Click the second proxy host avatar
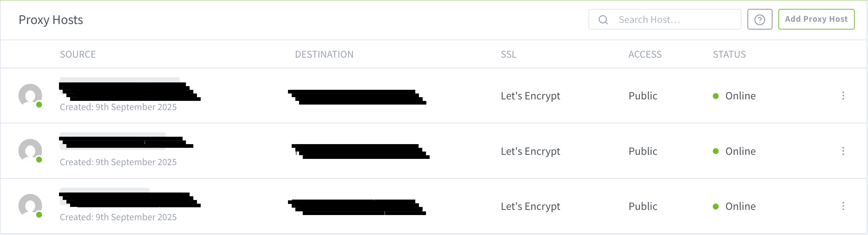The width and height of the screenshot is (868, 235). [x=30, y=151]
